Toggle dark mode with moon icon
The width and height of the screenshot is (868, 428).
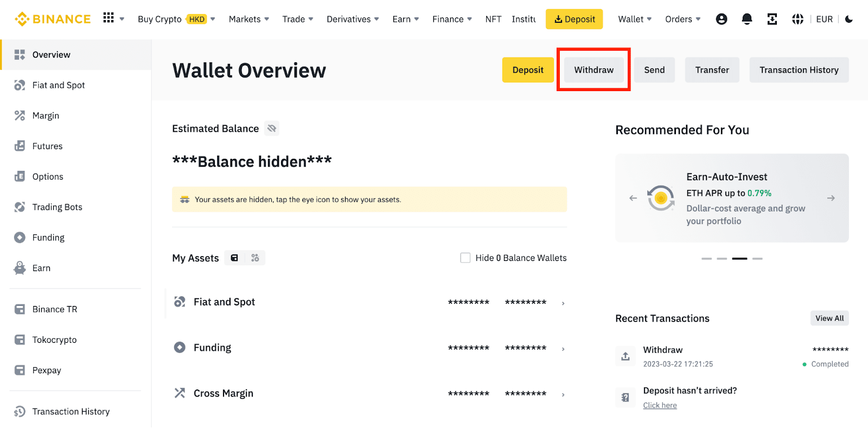tap(849, 19)
